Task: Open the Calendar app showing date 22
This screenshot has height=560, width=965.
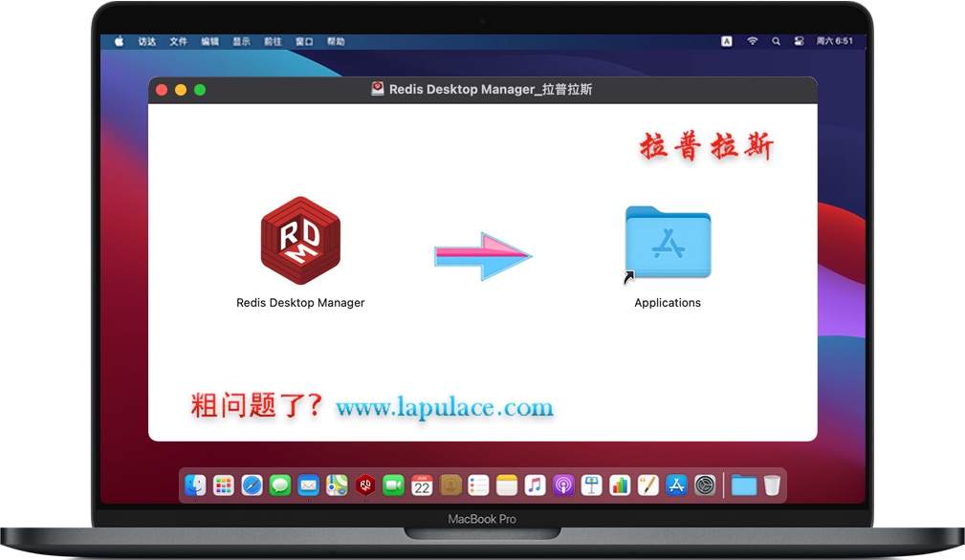Action: coord(422,485)
